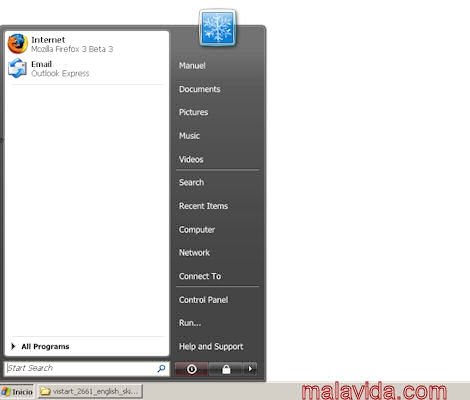Open Network entry
Screen dimensions: 470x400
coord(194,253)
